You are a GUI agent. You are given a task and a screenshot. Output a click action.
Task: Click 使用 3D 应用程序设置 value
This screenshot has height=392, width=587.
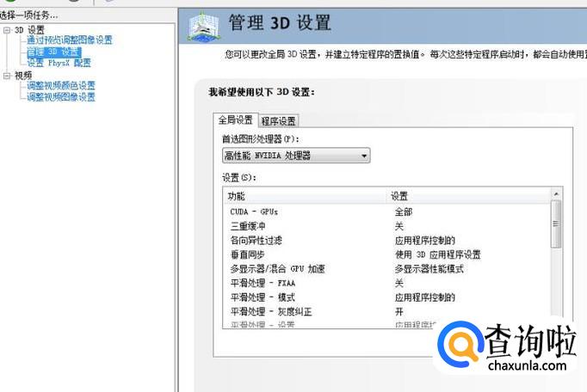437,254
